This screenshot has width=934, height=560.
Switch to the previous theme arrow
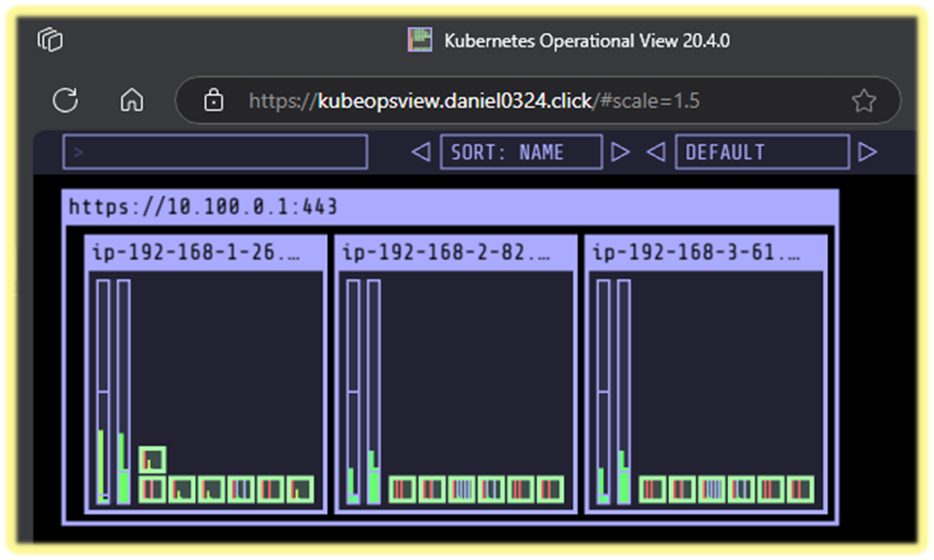655,152
